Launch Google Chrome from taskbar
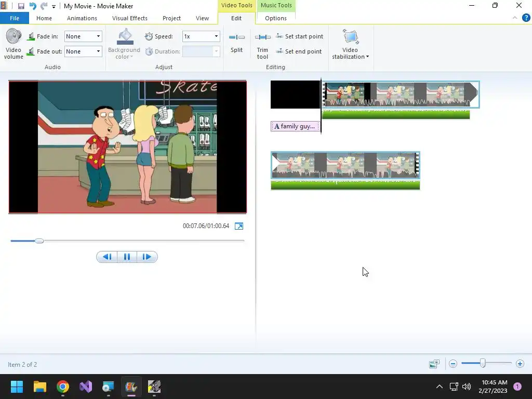532x399 pixels. (x=63, y=387)
